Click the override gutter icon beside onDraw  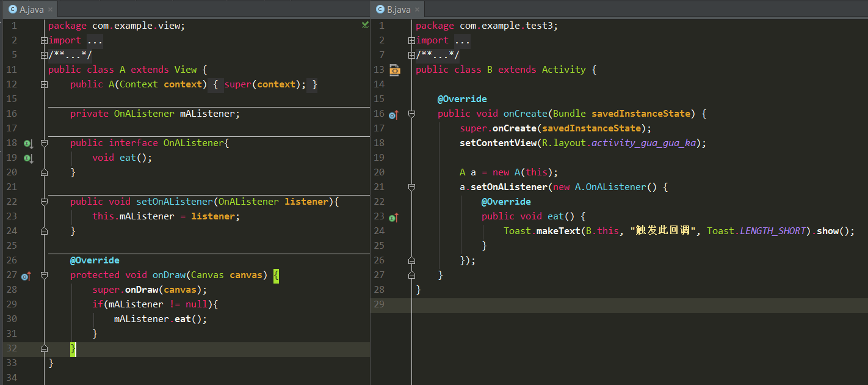(x=26, y=276)
